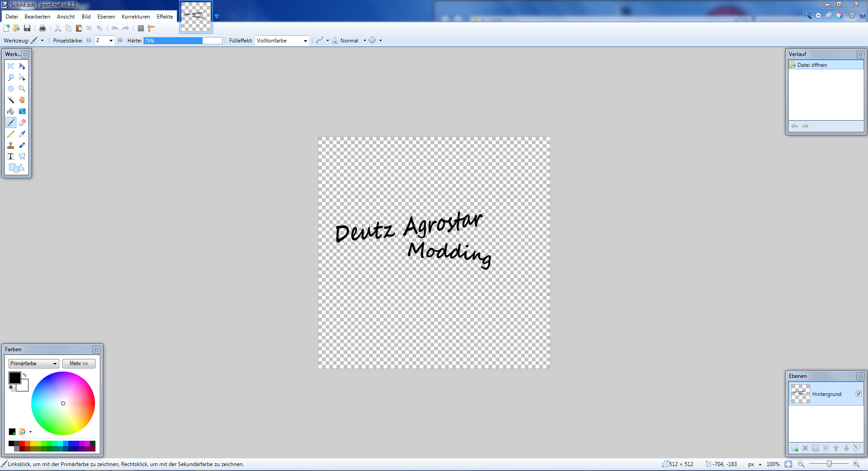Image resolution: width=868 pixels, height=471 pixels.
Task: Toggle the Tools window button at top right
Action: [x=808, y=15]
